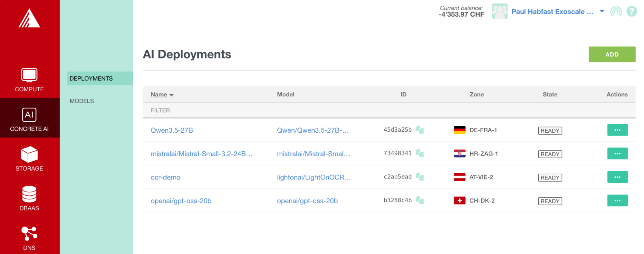This screenshot has width=644, height=254.
Task: Click the ID text b3288c4b
Action: click(x=398, y=200)
